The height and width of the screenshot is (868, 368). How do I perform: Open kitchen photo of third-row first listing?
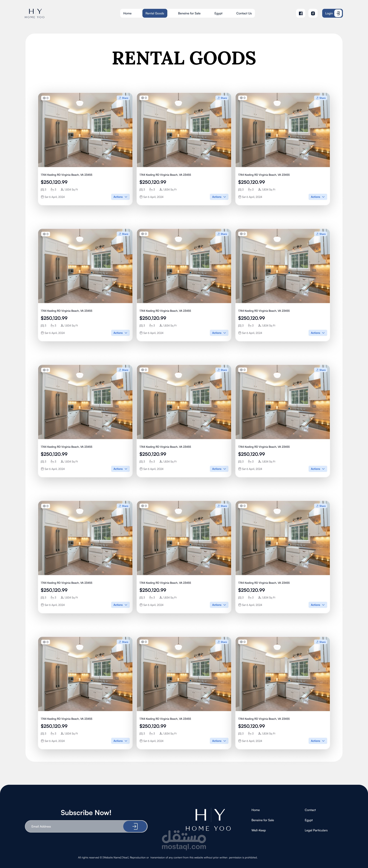coord(85,402)
